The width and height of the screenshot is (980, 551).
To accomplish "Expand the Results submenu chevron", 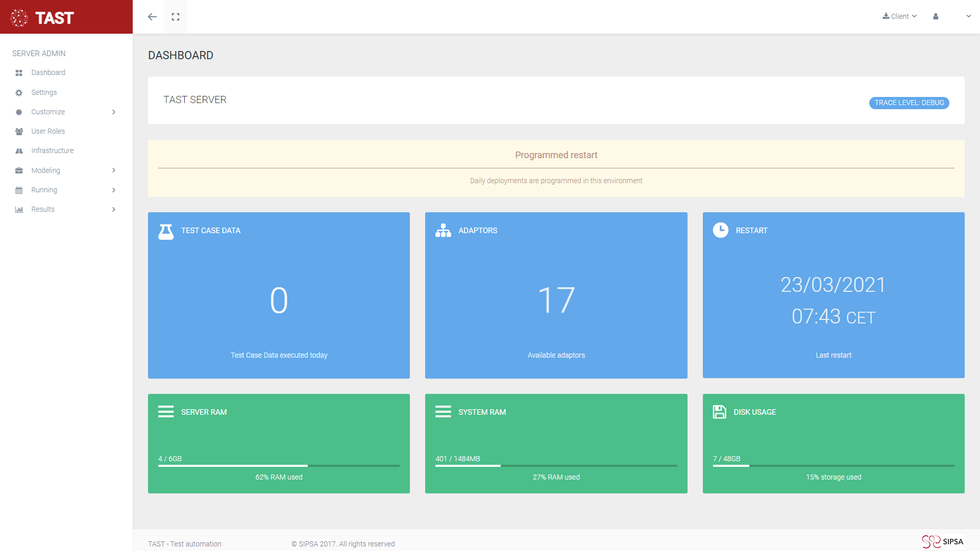I will pyautogui.click(x=114, y=210).
